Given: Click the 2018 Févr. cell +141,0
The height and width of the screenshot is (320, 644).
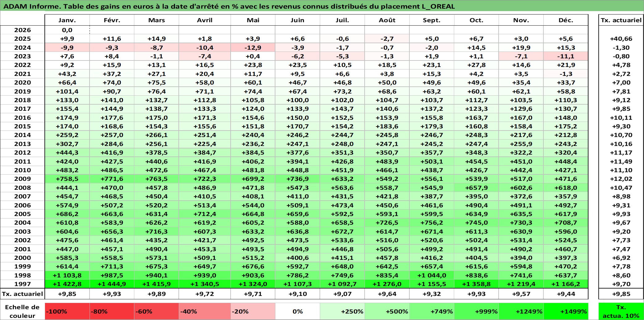Looking at the screenshot, I should click(112, 100).
